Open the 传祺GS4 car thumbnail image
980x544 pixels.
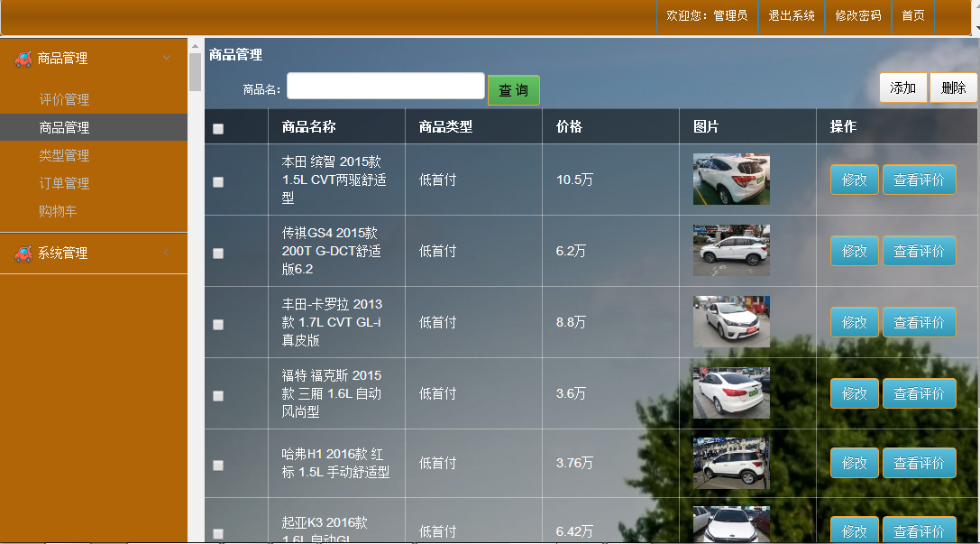point(731,251)
